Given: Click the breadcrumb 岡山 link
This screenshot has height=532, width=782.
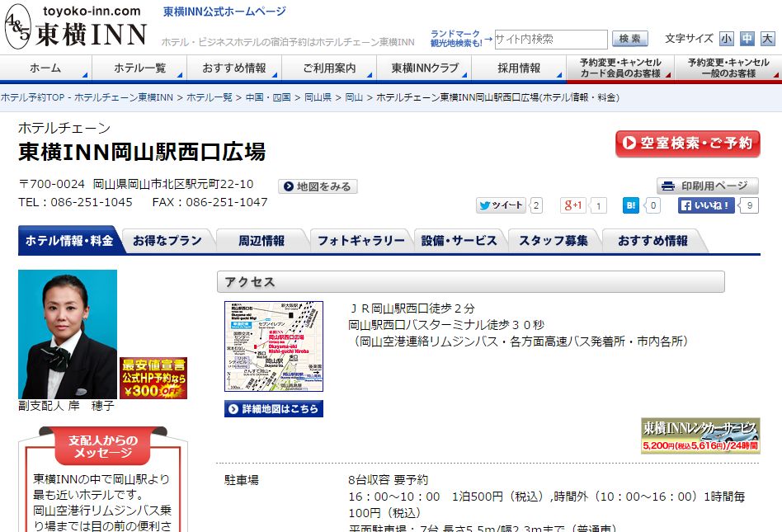Looking at the screenshot, I should click(354, 97).
